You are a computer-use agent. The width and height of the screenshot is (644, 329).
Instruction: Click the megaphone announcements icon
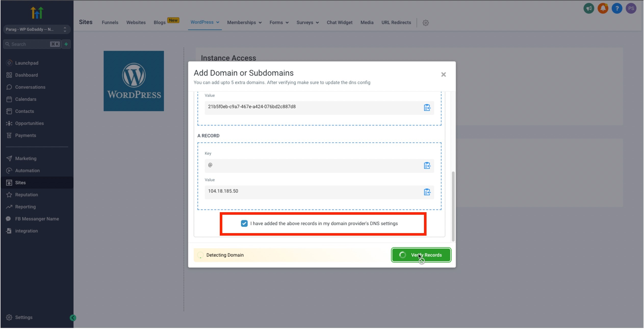point(589,8)
